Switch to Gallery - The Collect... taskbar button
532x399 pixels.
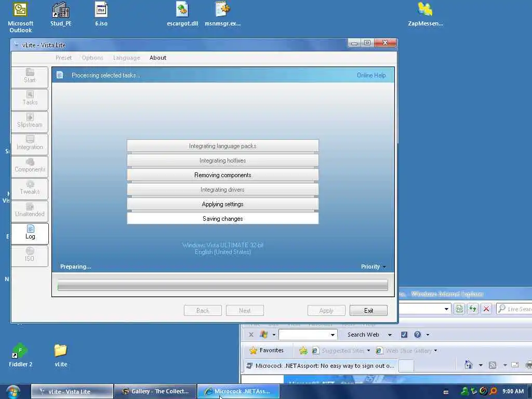pyautogui.click(x=155, y=392)
